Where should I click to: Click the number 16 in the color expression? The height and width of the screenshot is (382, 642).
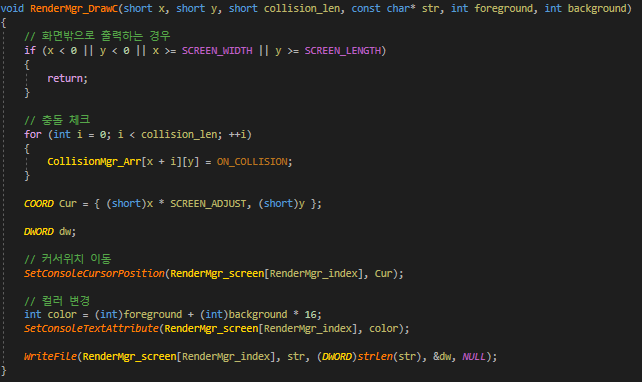click(310, 314)
